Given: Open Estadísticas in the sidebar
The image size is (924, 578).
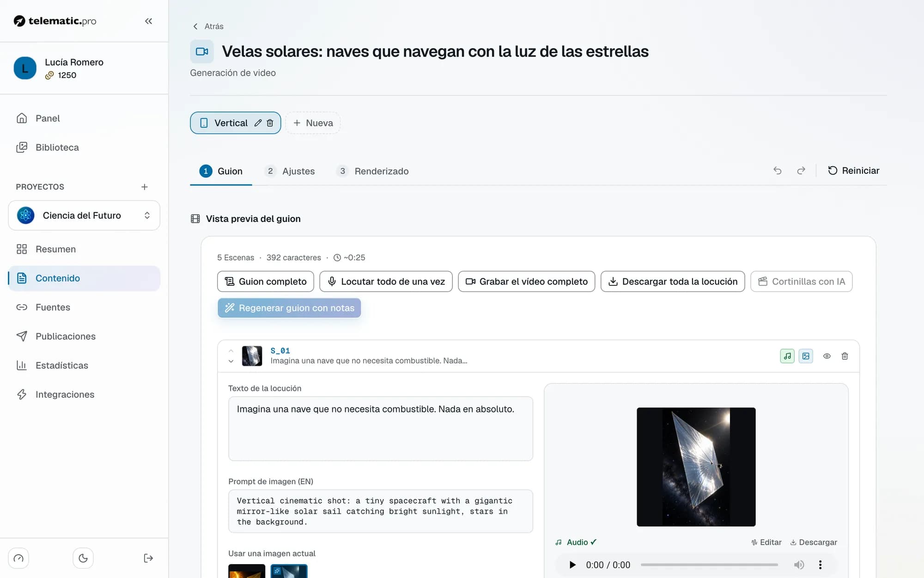Looking at the screenshot, I should (84, 365).
